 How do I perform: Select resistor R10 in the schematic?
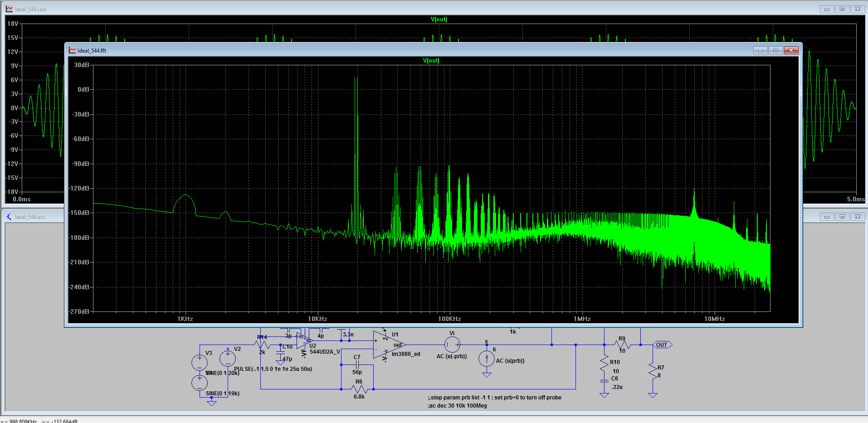604,363
